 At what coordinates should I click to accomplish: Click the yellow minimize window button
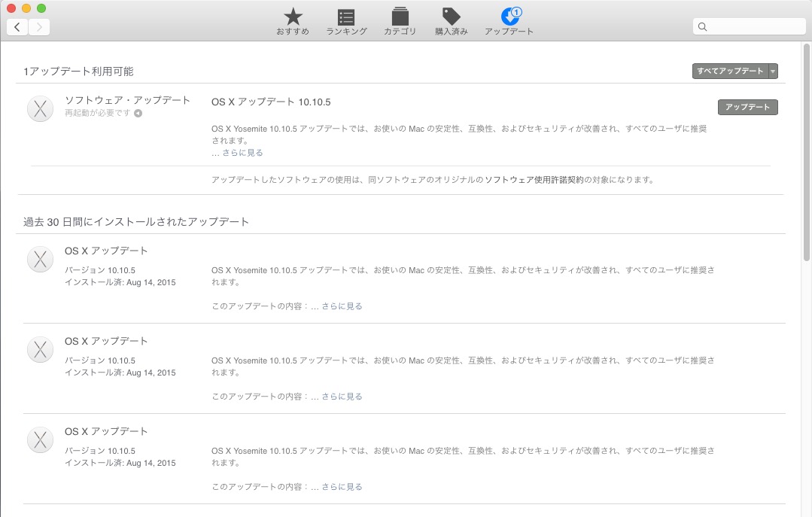tap(26, 8)
